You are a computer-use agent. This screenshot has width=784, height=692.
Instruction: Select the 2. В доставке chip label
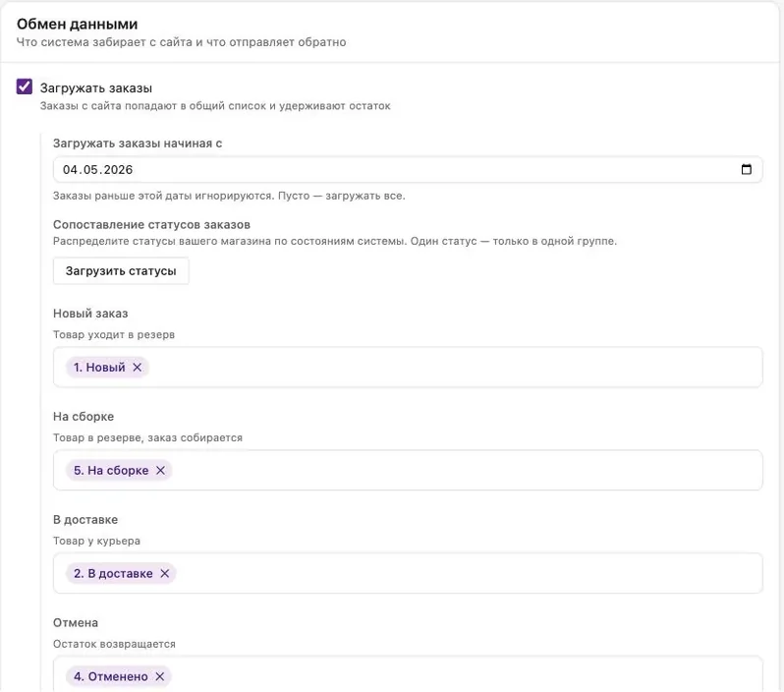[113, 573]
